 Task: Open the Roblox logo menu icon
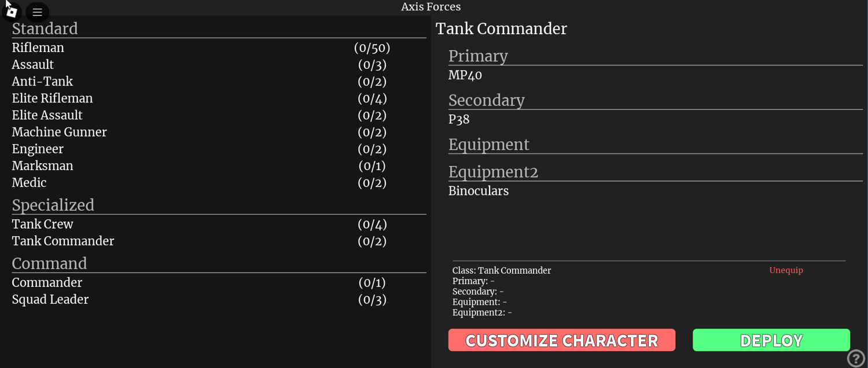point(12,12)
